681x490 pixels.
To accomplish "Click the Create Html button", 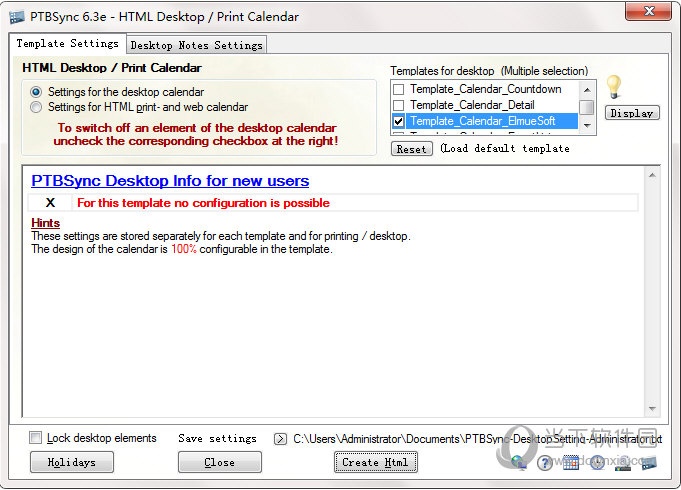I will click(x=375, y=462).
